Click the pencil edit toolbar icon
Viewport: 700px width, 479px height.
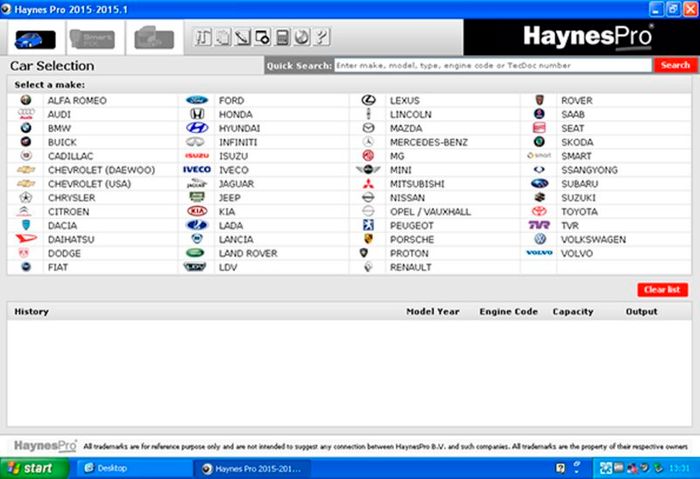[x=242, y=37]
